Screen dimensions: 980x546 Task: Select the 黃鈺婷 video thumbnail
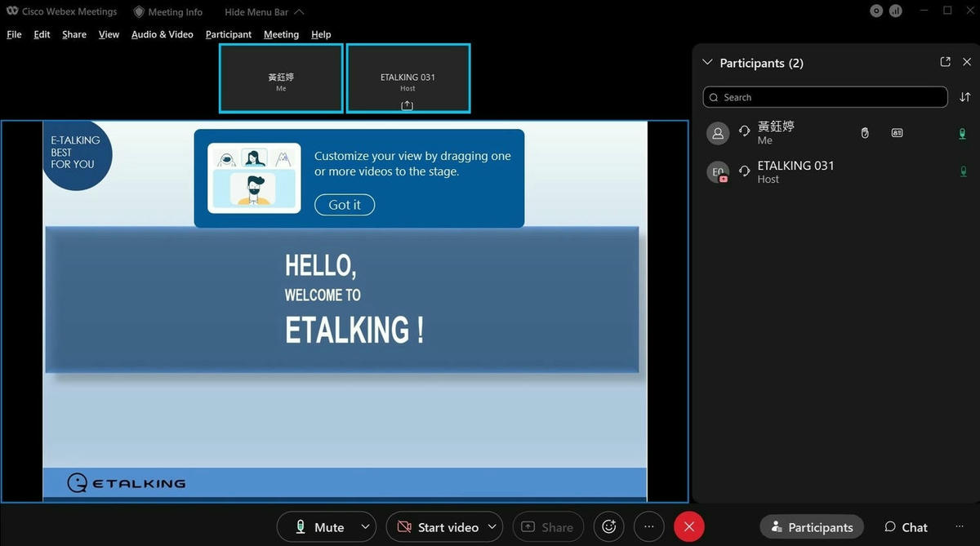coord(281,78)
